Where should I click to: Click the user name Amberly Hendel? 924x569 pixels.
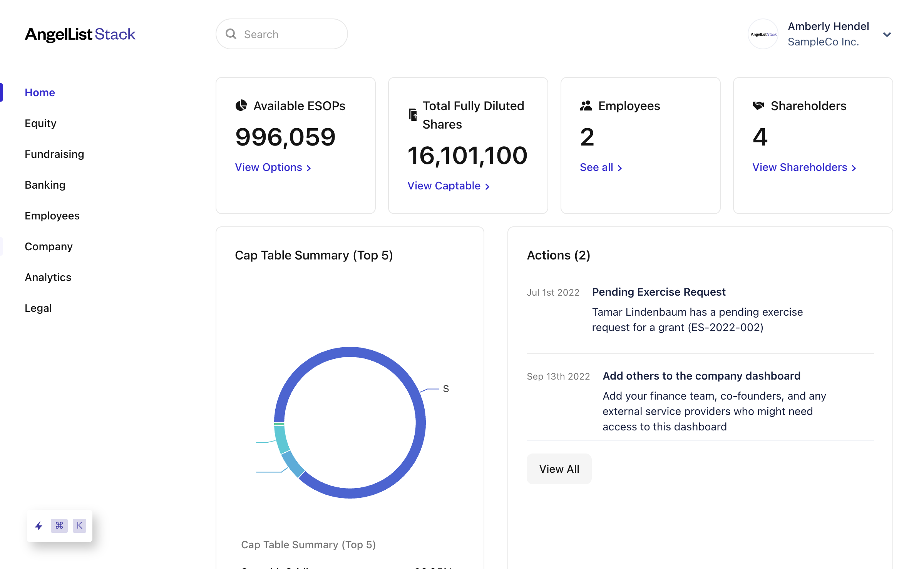828,26
